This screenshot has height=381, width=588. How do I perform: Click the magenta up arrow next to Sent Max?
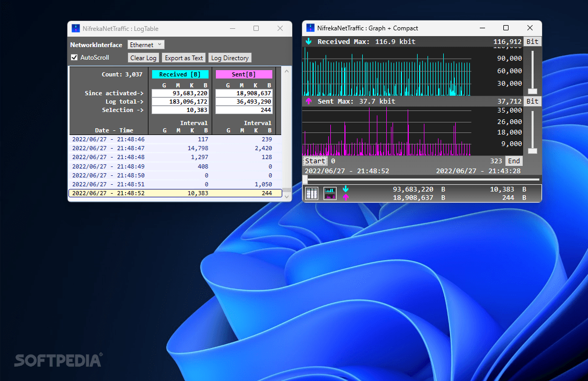coord(308,101)
